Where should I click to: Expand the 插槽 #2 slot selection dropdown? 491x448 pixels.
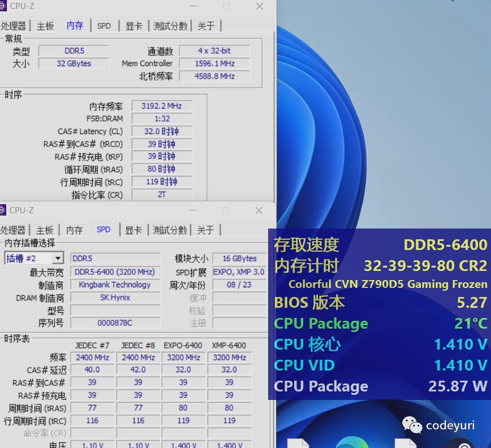pos(58,259)
